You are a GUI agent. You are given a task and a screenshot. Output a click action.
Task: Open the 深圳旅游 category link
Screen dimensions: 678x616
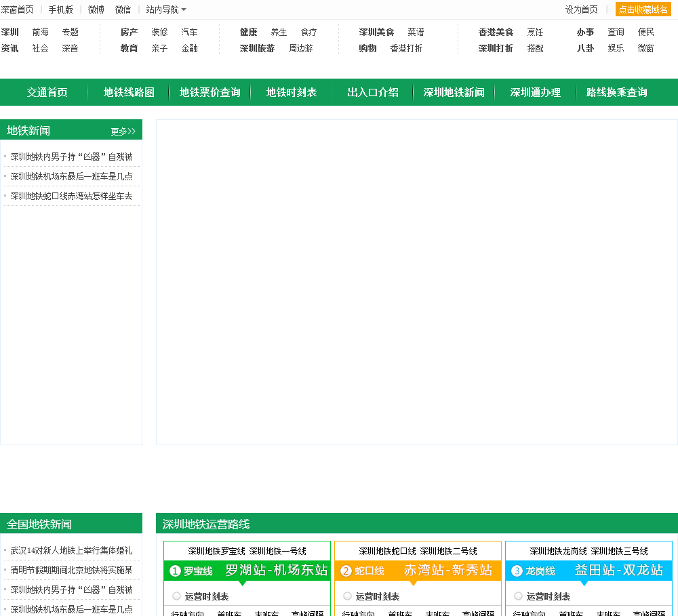257,49
